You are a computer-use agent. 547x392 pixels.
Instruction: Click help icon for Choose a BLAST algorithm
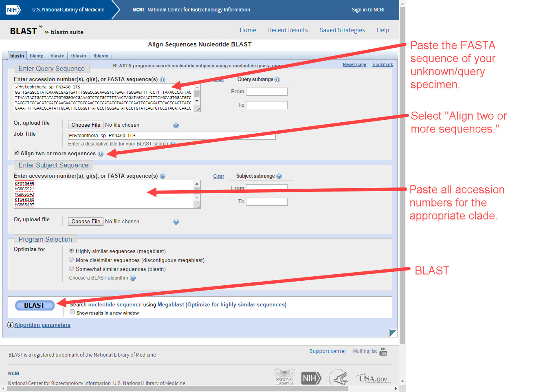click(133, 278)
